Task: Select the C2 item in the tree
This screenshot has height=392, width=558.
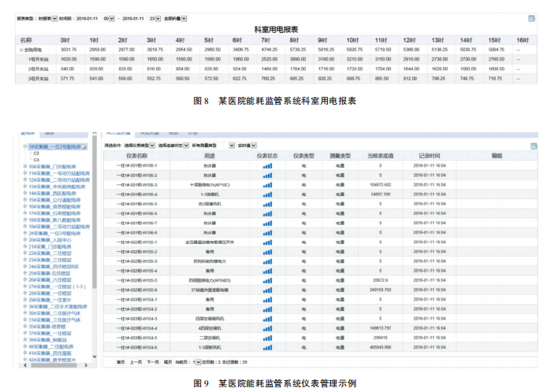Action: click(36, 153)
